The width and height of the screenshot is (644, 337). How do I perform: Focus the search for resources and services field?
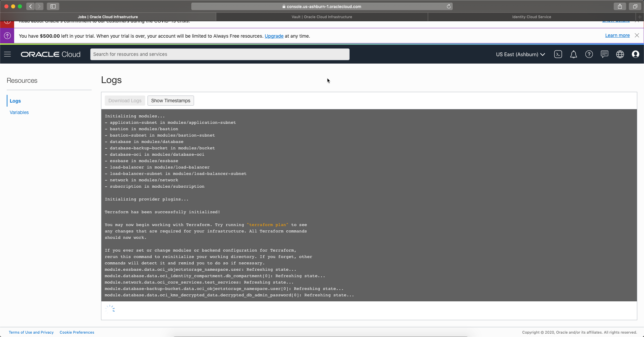coord(220,54)
